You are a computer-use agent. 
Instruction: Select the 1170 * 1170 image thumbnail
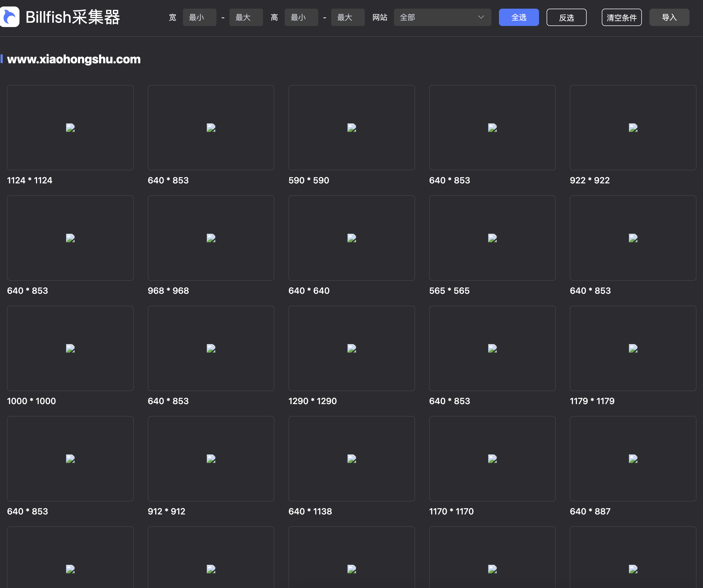[x=492, y=459]
